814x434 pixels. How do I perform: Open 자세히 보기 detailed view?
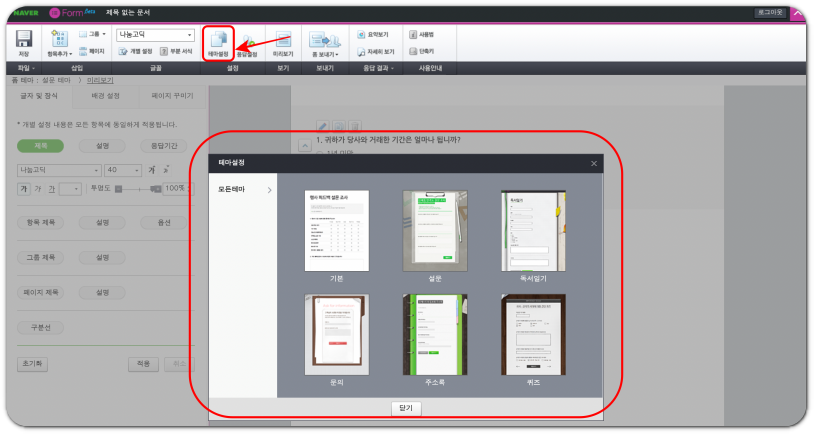point(376,51)
